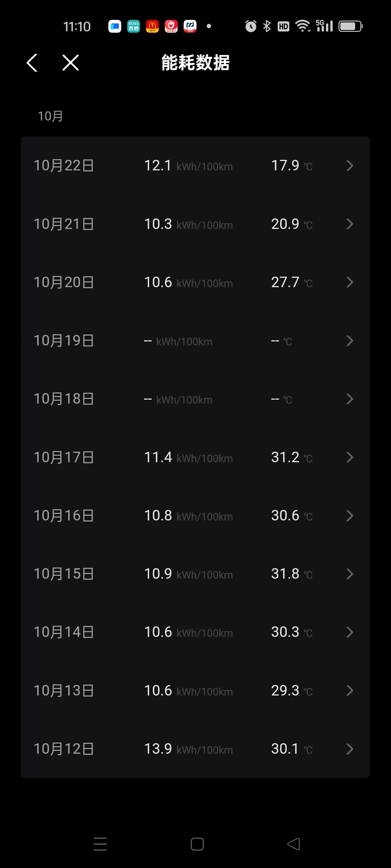The height and width of the screenshot is (868, 391).
Task: Close the energy data page
Action: [70, 63]
